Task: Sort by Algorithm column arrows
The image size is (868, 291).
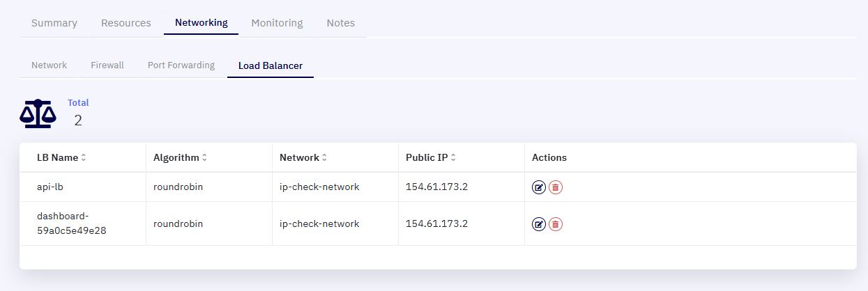Action: [x=204, y=158]
